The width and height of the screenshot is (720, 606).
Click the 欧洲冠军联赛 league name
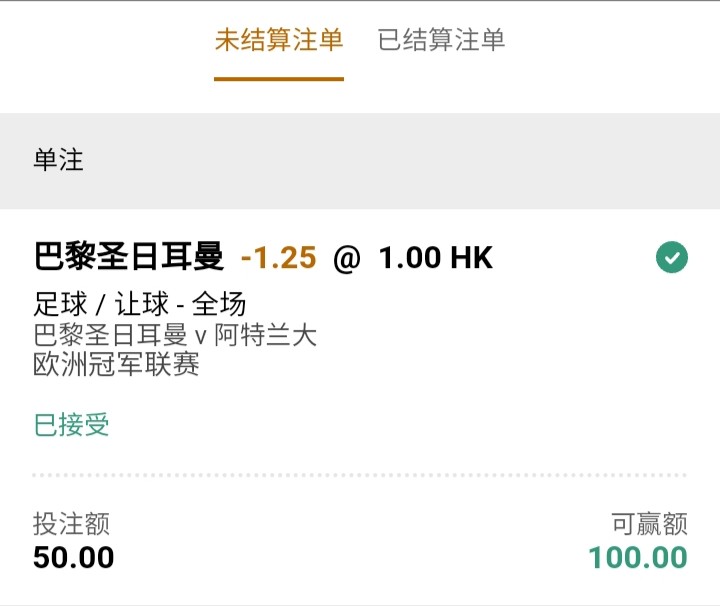click(x=116, y=363)
